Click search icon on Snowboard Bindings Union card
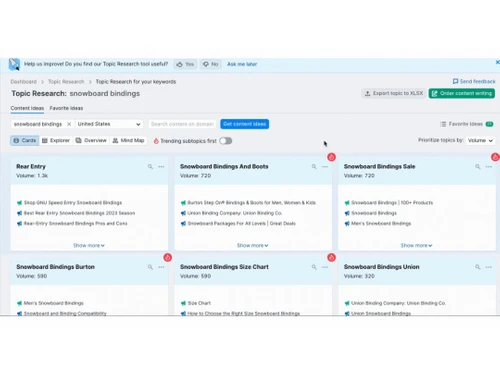Image resolution: width=500 pixels, height=375 pixels. (478, 267)
